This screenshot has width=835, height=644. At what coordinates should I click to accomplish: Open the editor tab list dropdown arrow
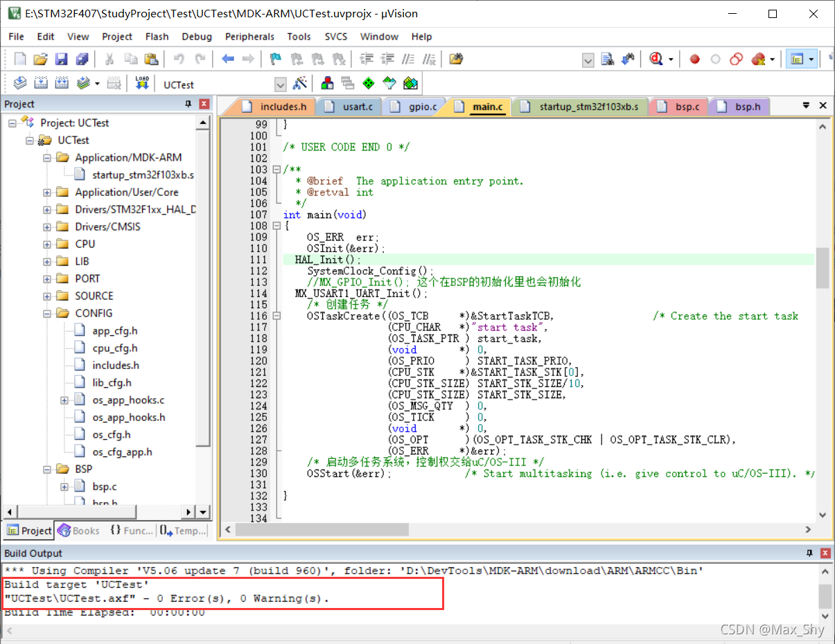(806, 106)
